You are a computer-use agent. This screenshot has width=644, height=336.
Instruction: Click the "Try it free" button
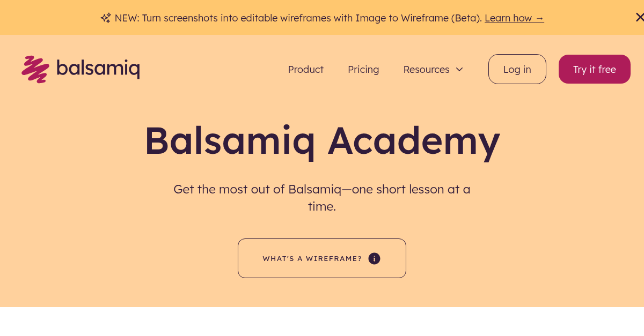pos(595,69)
